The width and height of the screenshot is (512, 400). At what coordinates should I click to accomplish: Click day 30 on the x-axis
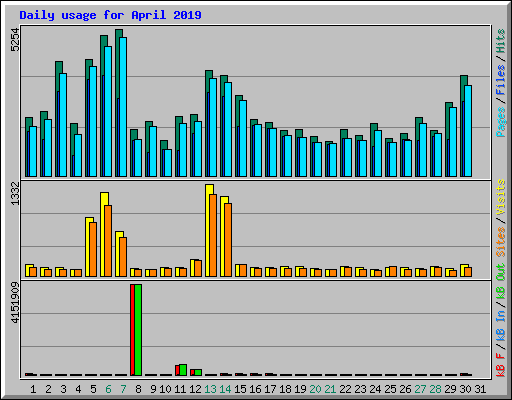click(465, 389)
